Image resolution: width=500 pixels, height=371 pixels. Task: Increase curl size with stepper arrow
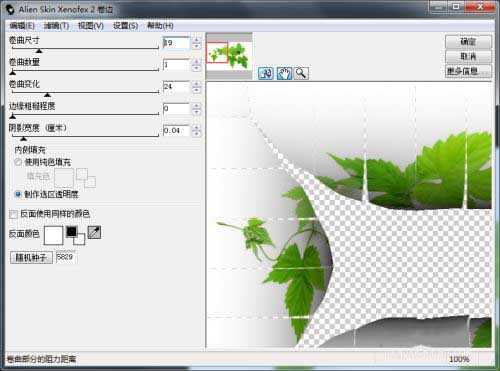tap(197, 40)
